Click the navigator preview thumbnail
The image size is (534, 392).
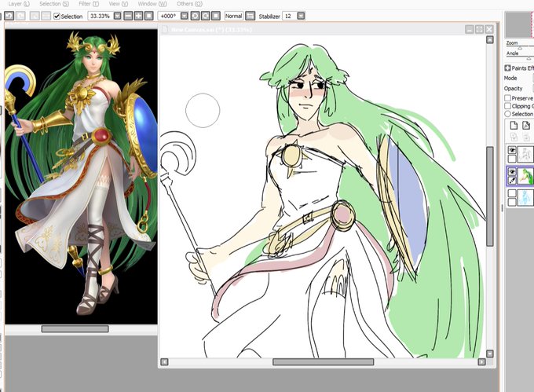[519, 24]
